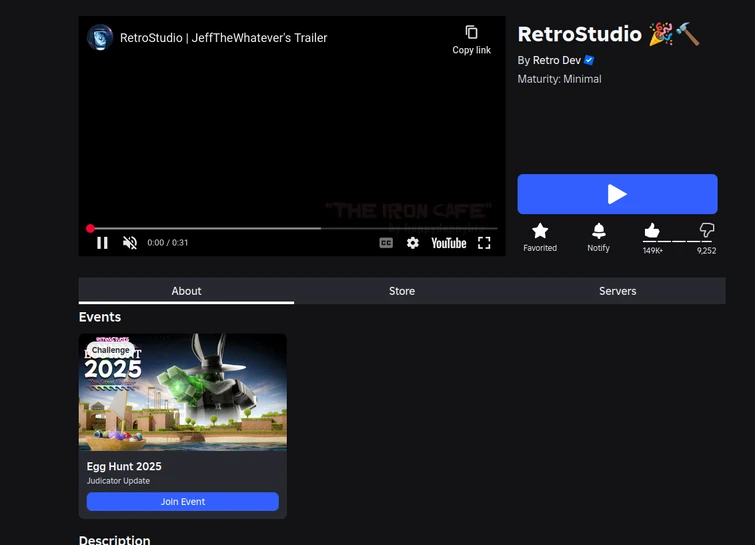
Task: Click the like/dislike ratio bar
Action: [x=679, y=241]
